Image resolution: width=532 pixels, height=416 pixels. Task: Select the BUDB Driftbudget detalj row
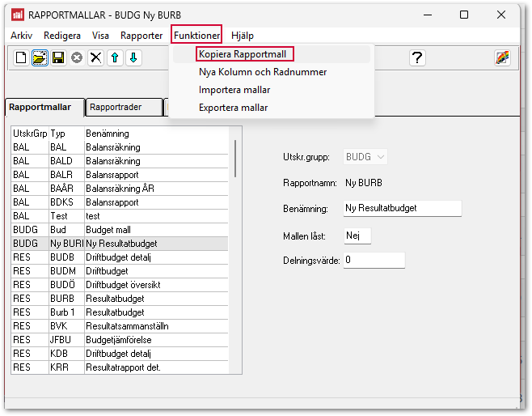(x=120, y=257)
